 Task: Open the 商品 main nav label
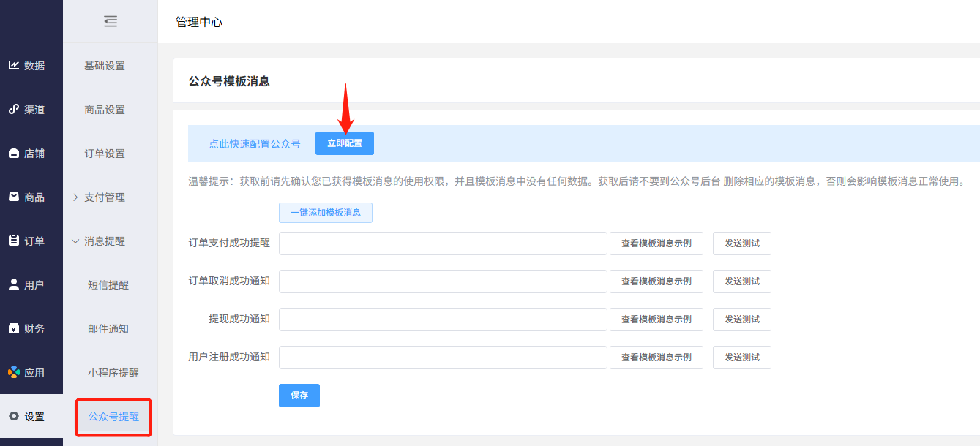(x=34, y=197)
